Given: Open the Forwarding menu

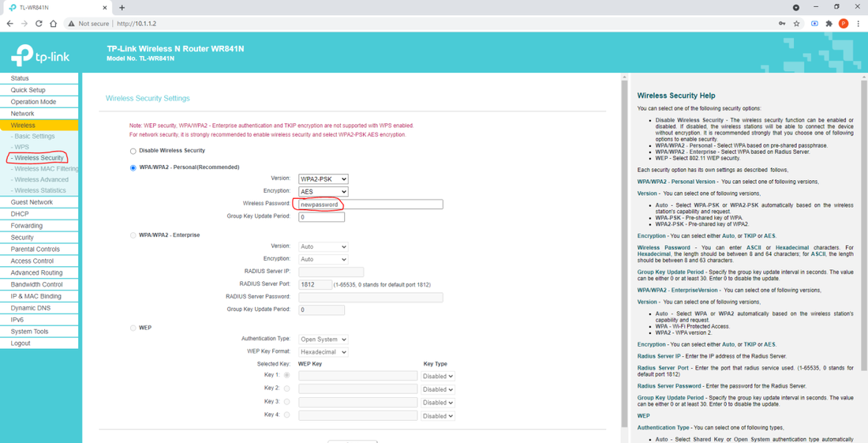Looking at the screenshot, I should coord(39,226).
